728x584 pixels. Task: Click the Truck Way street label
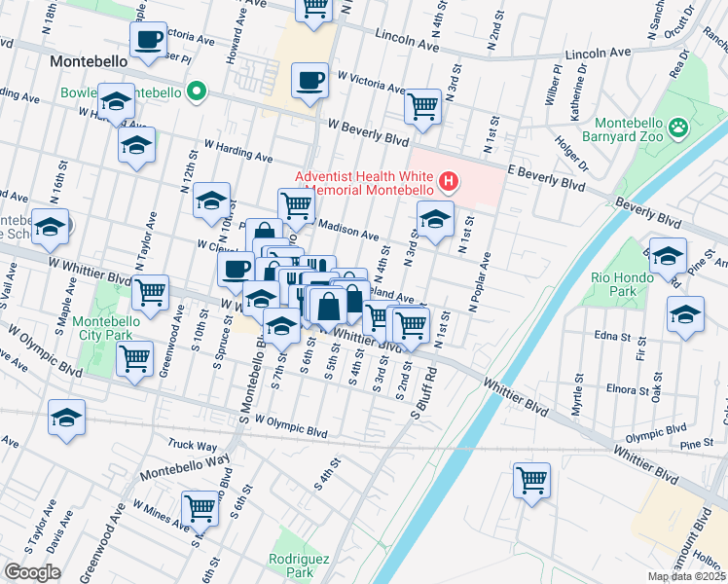pyautogui.click(x=192, y=445)
